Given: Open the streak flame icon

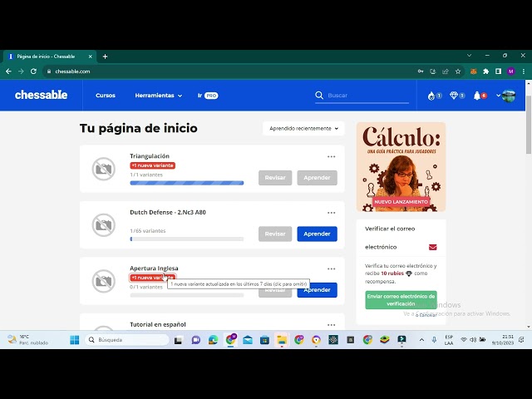Looking at the screenshot, I should click(x=431, y=96).
